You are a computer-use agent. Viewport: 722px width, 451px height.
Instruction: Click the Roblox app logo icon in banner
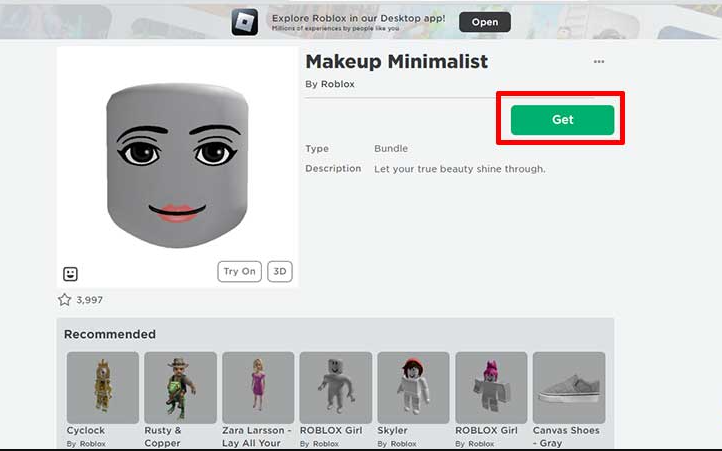245,22
